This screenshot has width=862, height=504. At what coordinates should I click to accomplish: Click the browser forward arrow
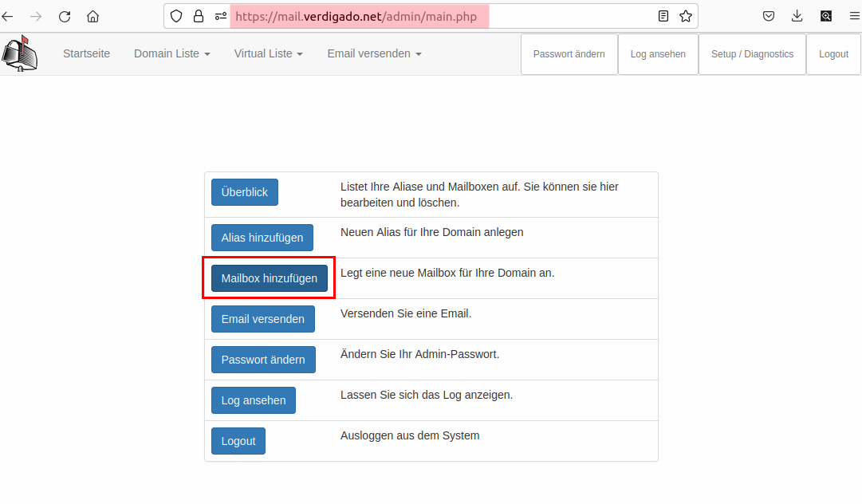36,17
